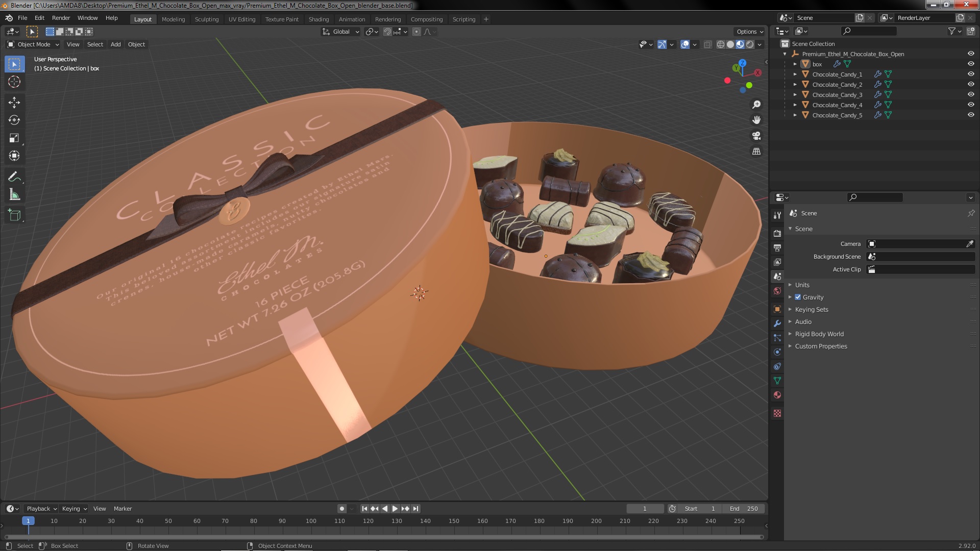The image size is (980, 551).
Task: Open the Object Data properties tab
Action: coord(777,381)
